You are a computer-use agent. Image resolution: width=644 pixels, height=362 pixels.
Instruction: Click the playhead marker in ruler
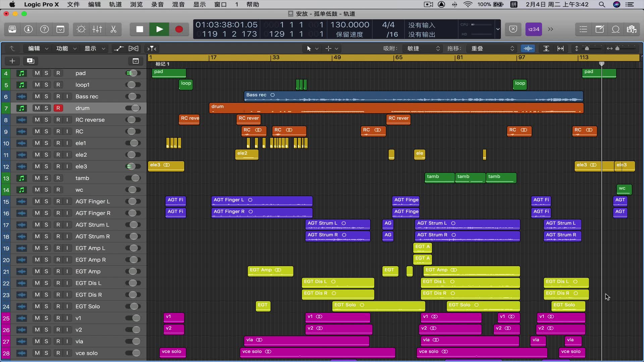pos(602,64)
